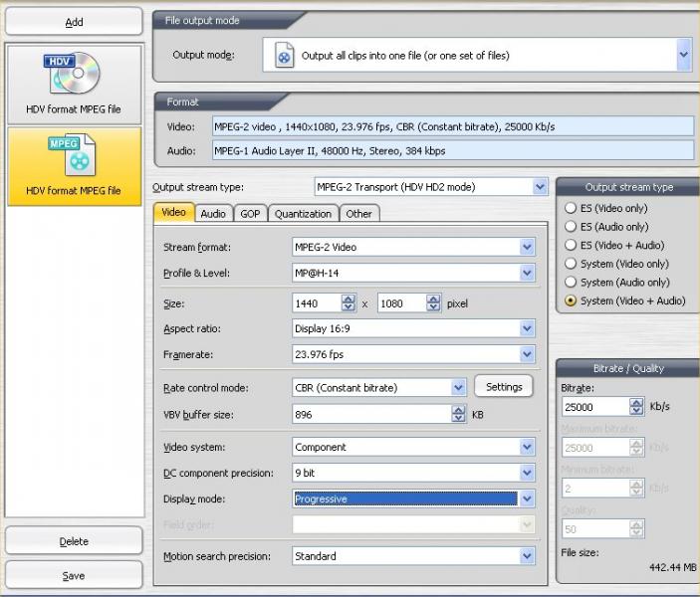Expand the Profile & Level dropdown
The height and width of the screenshot is (597, 700).
pos(527,274)
